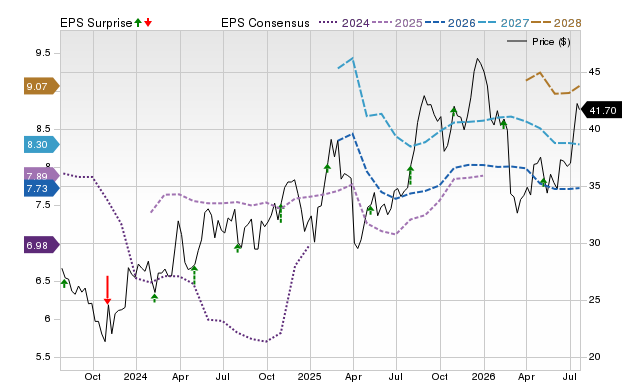The width and height of the screenshot is (640, 382).
Task: Click the 20 label on the price axis
Action: click(594, 357)
